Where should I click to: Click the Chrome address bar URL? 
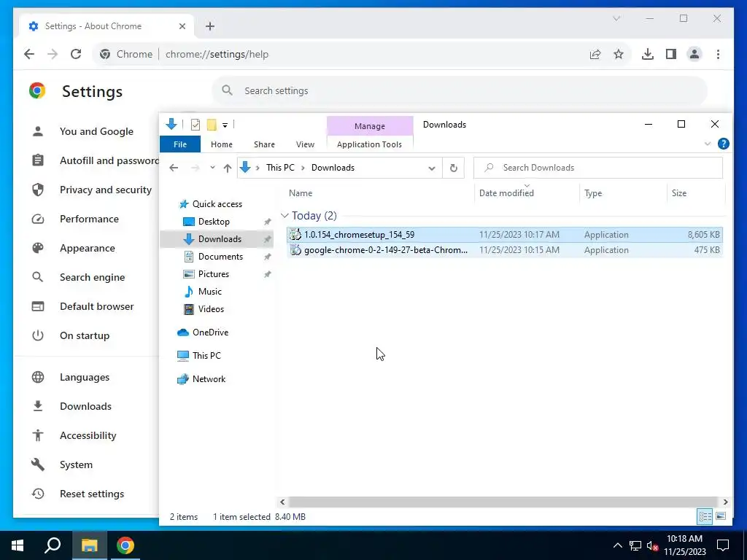[217, 54]
